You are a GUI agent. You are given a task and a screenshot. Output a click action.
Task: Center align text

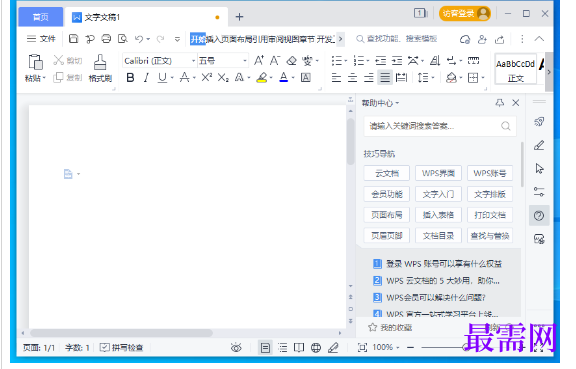pos(352,78)
